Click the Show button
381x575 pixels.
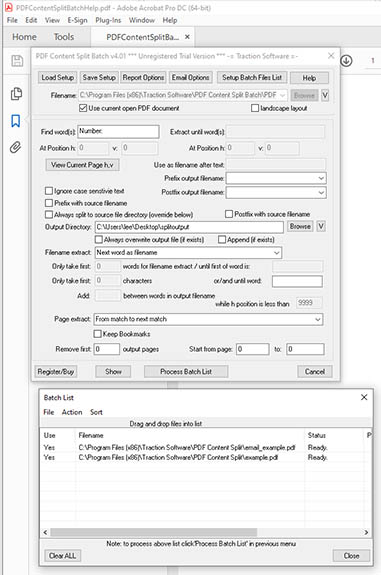pyautogui.click(x=113, y=371)
